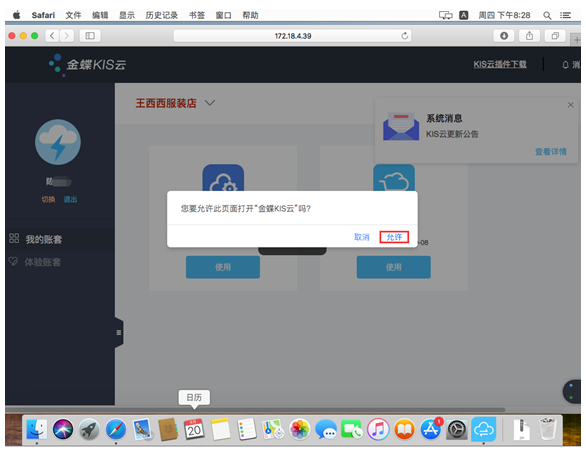Open the Share button in Safari
The image size is (586, 450).
[529, 36]
